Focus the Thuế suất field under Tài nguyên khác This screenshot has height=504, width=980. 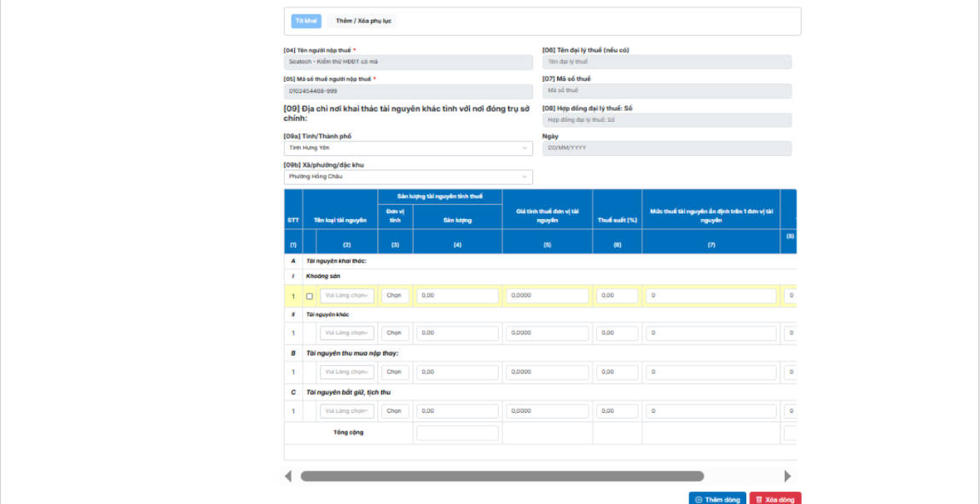pyautogui.click(x=617, y=333)
